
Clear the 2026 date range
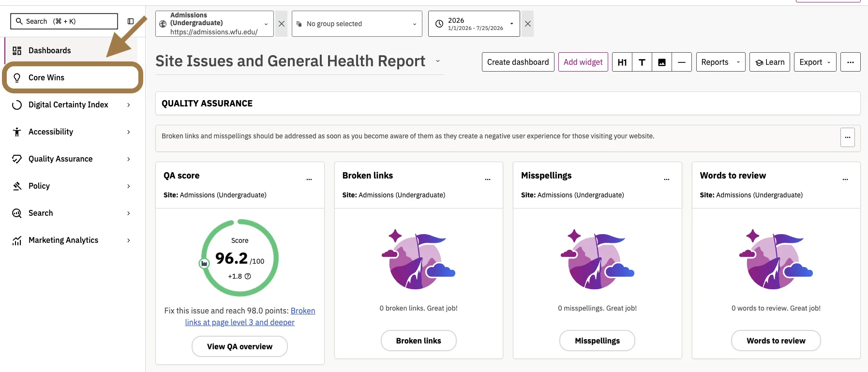(528, 24)
